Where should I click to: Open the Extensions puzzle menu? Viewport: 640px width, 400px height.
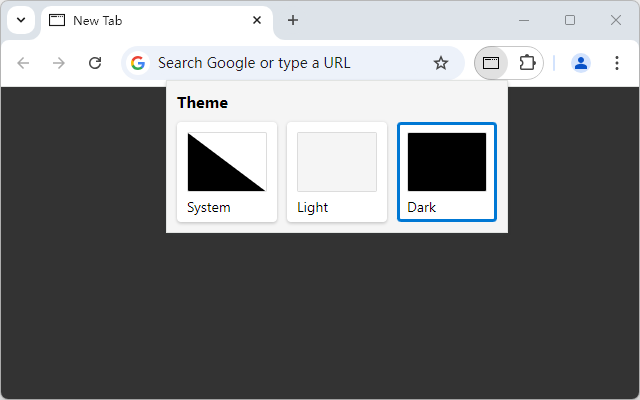click(x=527, y=63)
